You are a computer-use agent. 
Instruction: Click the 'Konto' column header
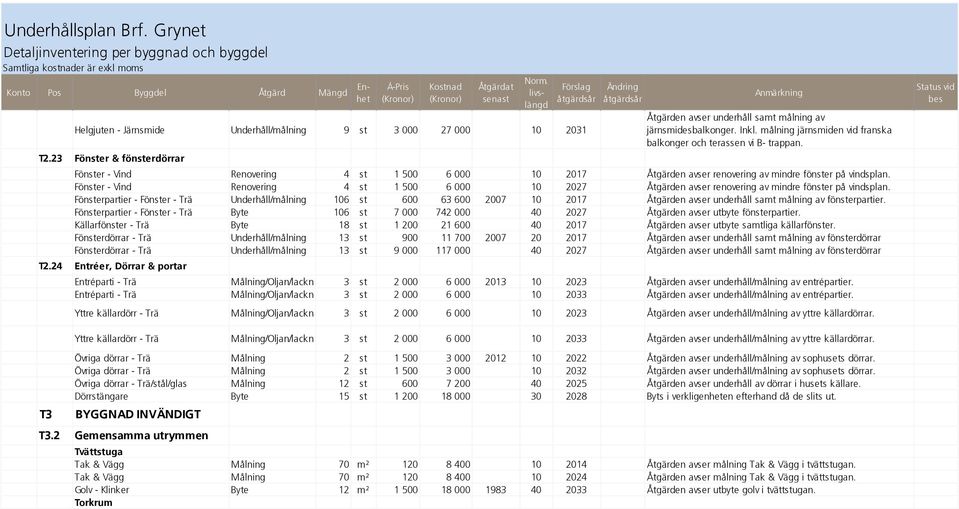coord(18,93)
